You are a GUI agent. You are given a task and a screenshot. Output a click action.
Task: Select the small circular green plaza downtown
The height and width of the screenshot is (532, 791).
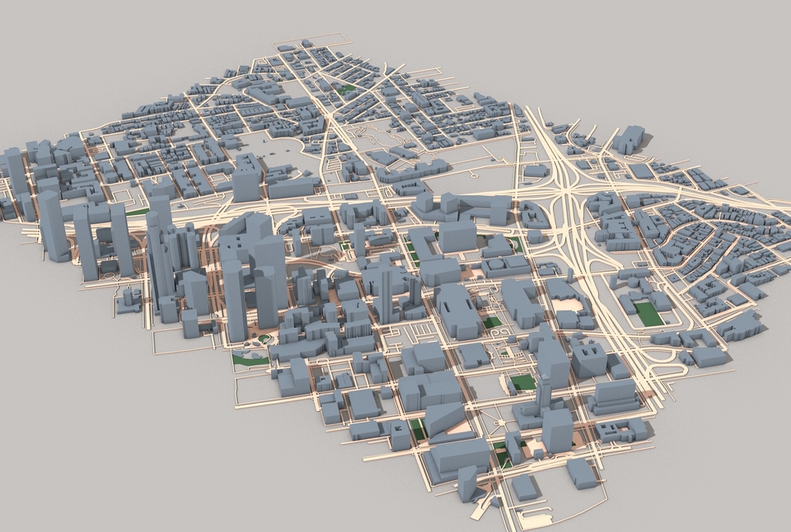click(x=264, y=339)
